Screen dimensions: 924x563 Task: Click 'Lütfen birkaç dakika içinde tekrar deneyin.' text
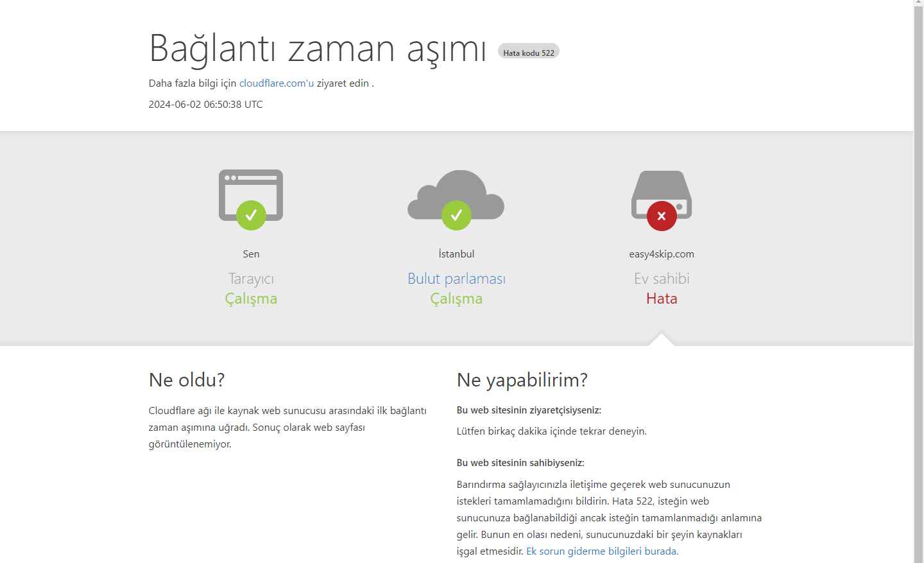click(552, 431)
